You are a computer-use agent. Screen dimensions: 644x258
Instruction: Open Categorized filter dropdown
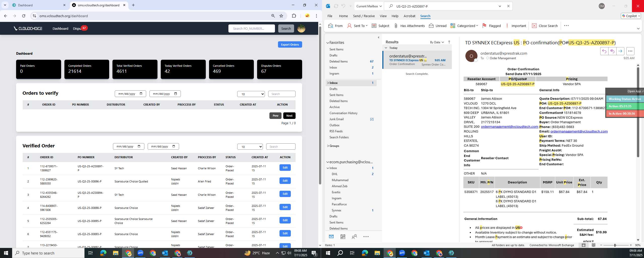point(464,26)
